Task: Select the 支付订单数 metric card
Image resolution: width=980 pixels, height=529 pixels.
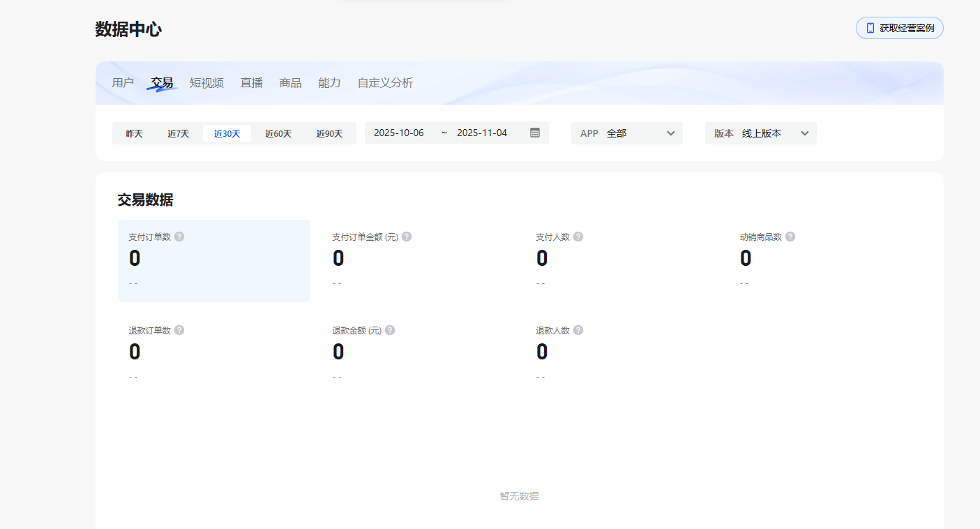Action: 213,261
